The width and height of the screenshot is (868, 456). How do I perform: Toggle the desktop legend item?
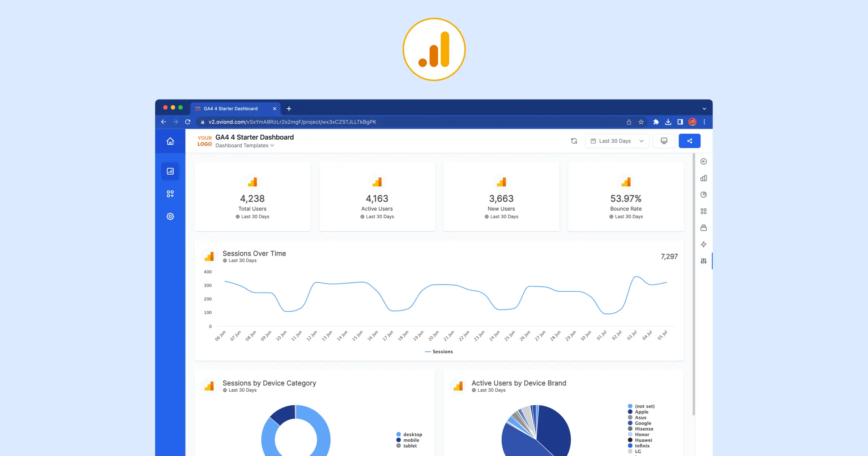pos(409,435)
